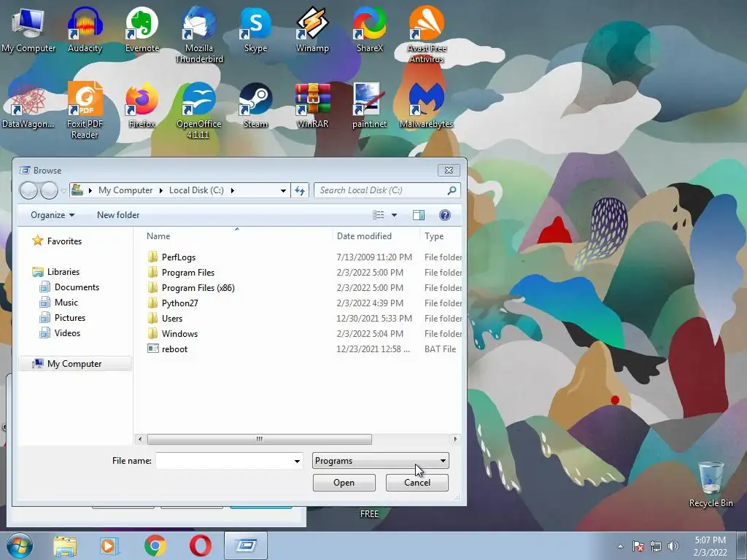Click the Avast Free Antivirus icon
Screen dimensions: 747x560
(x=426, y=34)
